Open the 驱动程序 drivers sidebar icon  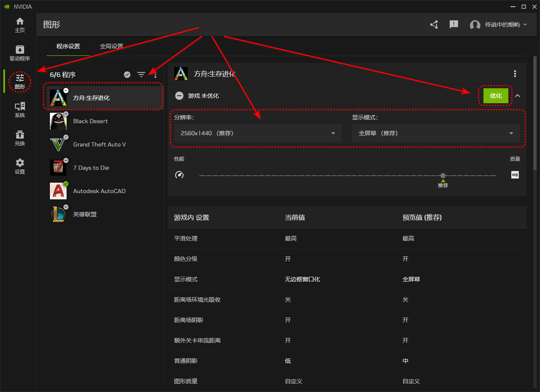(x=20, y=53)
